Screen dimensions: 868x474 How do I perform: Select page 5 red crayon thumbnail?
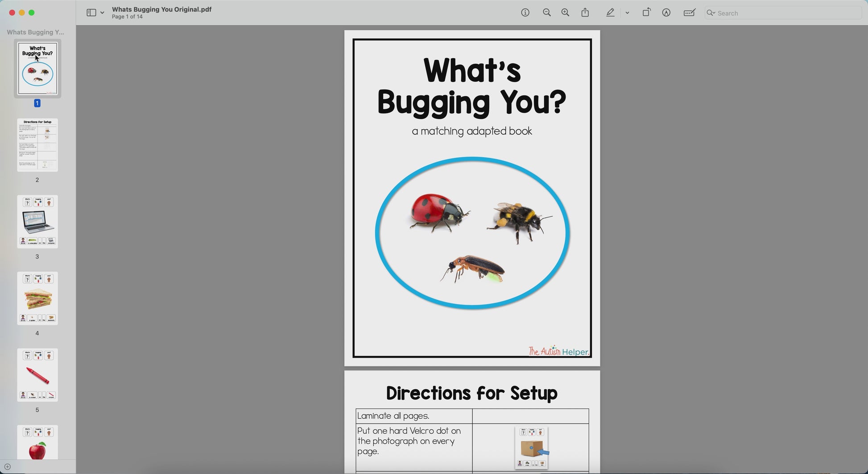pyautogui.click(x=37, y=375)
